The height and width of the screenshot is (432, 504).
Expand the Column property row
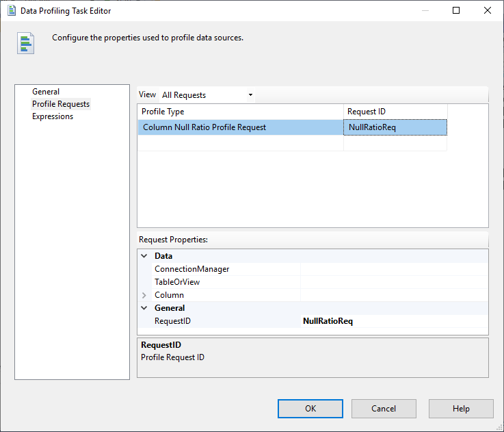tap(144, 295)
